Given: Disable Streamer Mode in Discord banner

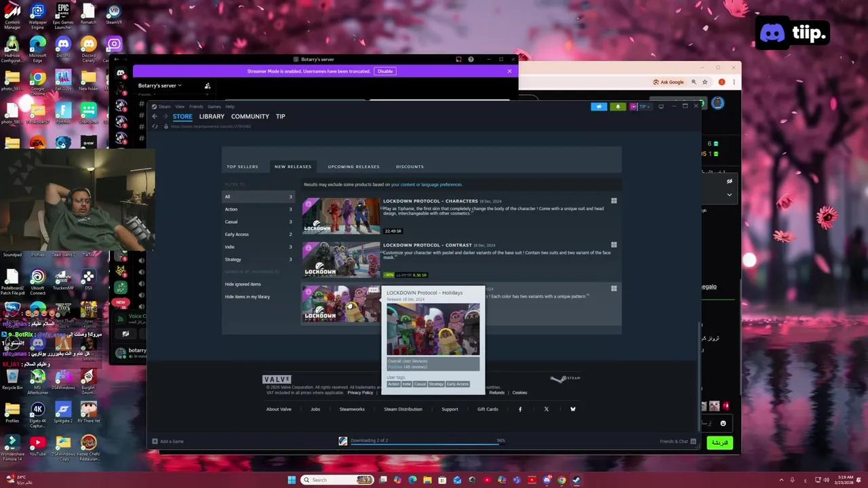Looking at the screenshot, I should tap(385, 71).
